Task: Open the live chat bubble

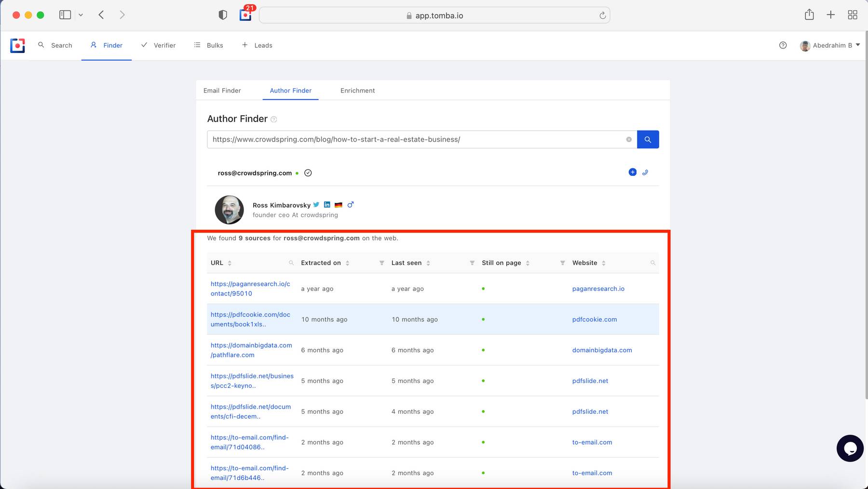Action: [850, 449]
